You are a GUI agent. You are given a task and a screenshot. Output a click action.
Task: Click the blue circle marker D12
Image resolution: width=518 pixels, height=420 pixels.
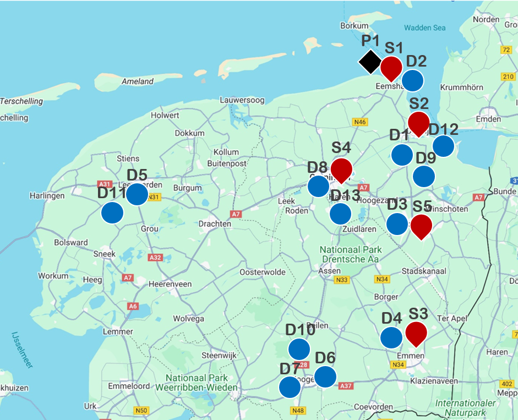point(443,146)
